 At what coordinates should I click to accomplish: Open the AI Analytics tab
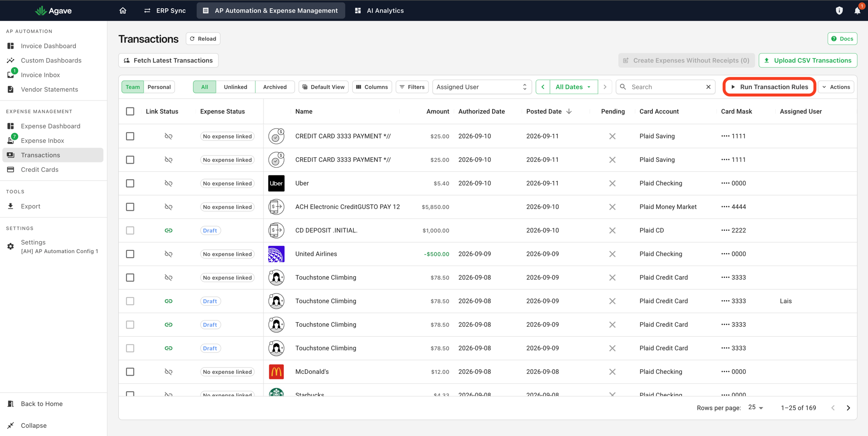coord(379,11)
